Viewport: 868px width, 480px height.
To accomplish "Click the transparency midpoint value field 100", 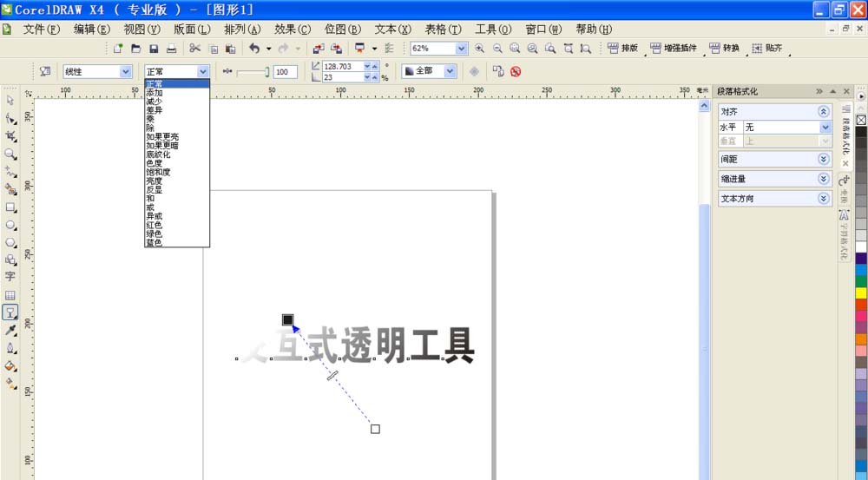I will coord(285,72).
